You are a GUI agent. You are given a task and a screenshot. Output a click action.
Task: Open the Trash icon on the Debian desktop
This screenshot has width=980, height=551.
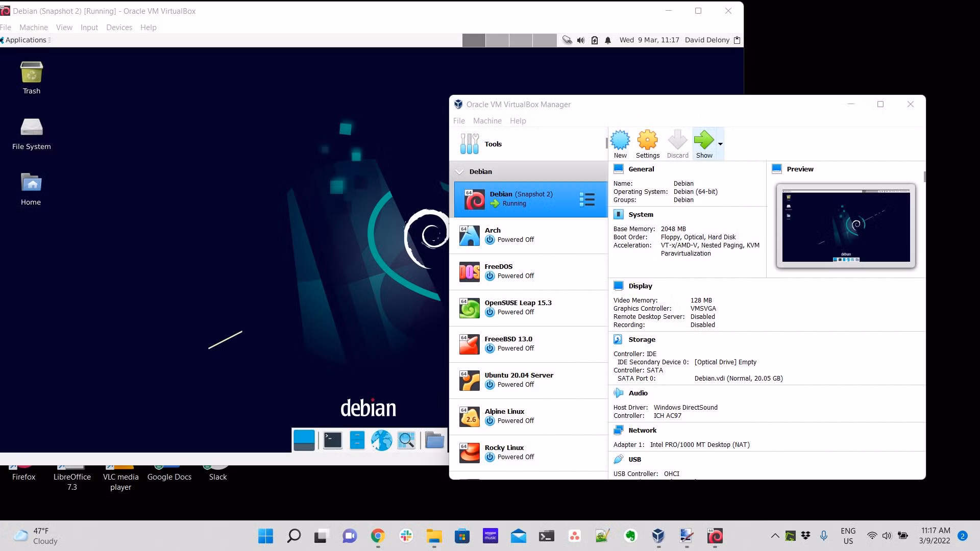(31, 78)
